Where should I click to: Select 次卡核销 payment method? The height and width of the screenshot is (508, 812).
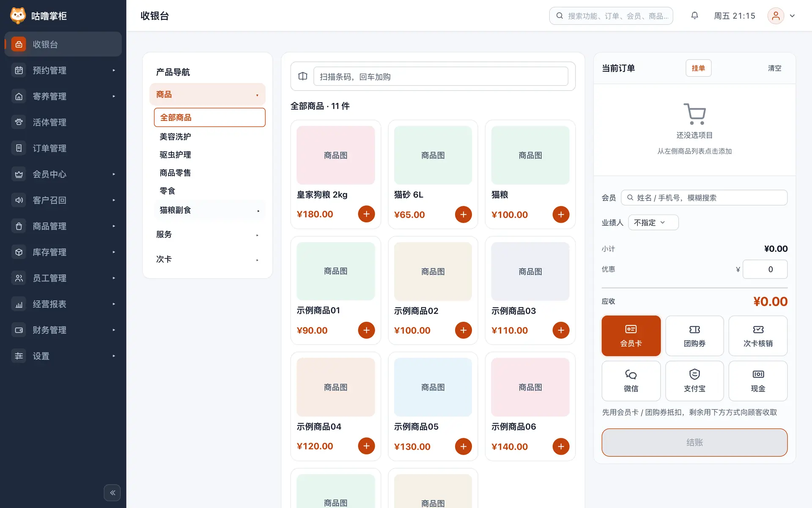click(x=758, y=336)
